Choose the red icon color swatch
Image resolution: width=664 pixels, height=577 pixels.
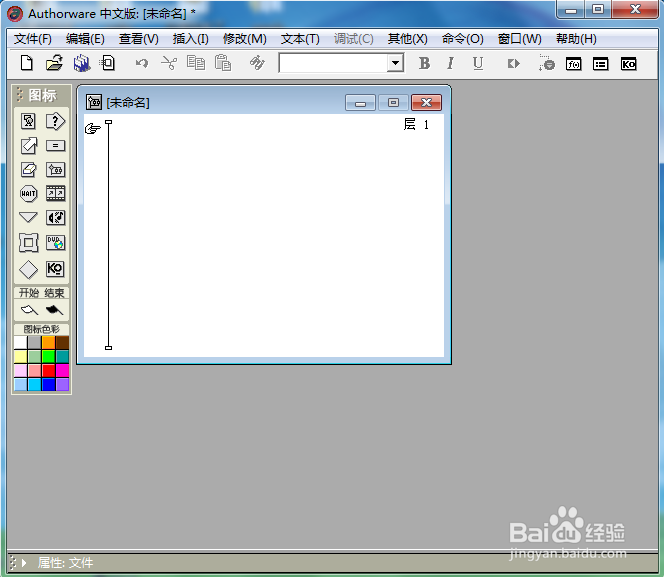tap(49, 370)
